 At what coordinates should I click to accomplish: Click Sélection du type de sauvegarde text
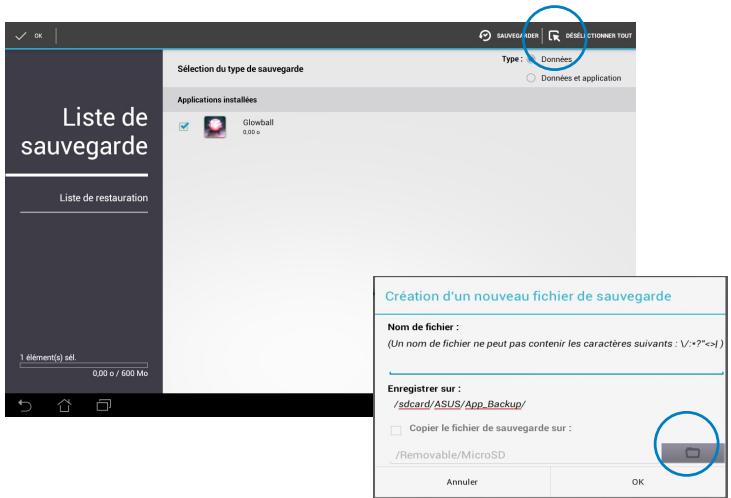[241, 69]
